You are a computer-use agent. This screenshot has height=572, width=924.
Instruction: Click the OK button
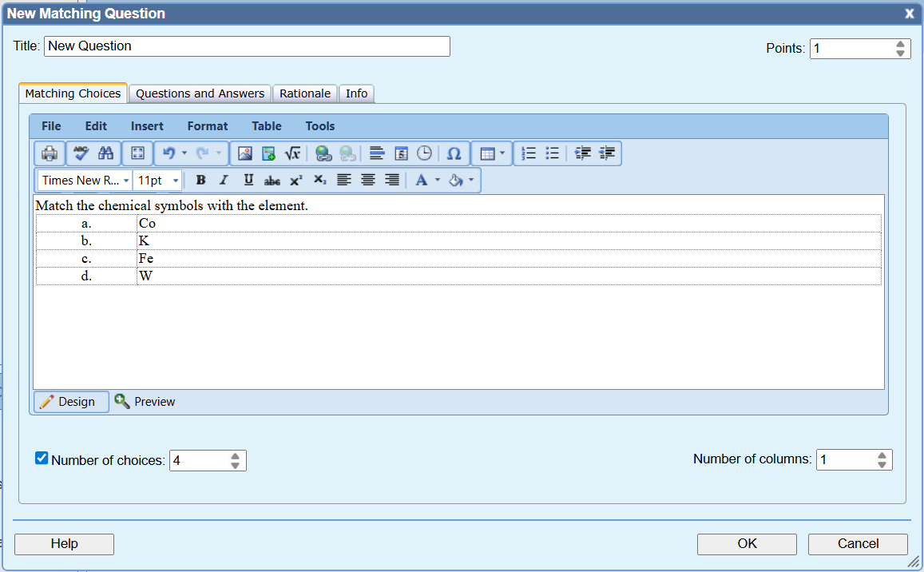point(746,543)
